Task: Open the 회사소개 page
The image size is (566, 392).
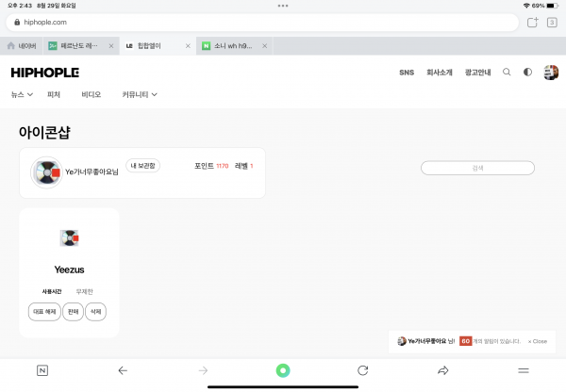Action: coord(440,73)
